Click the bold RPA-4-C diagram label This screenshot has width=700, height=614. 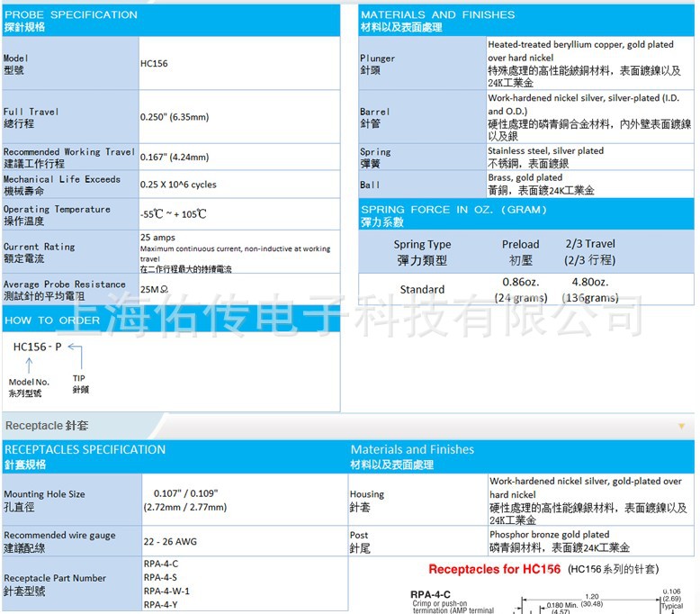(x=431, y=594)
